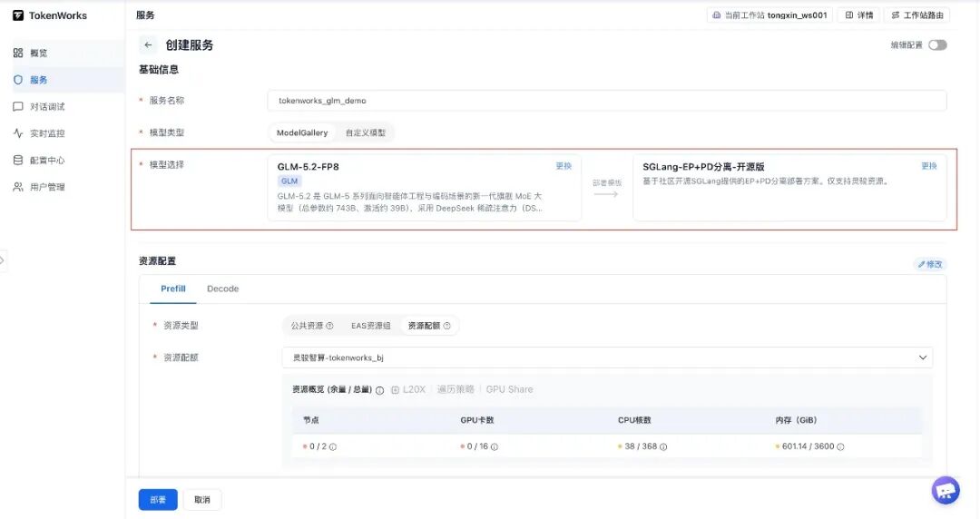This screenshot has width=980, height=519.
Task: Click the SGLang-EP+PD分离-开源版 title
Action: click(x=704, y=166)
